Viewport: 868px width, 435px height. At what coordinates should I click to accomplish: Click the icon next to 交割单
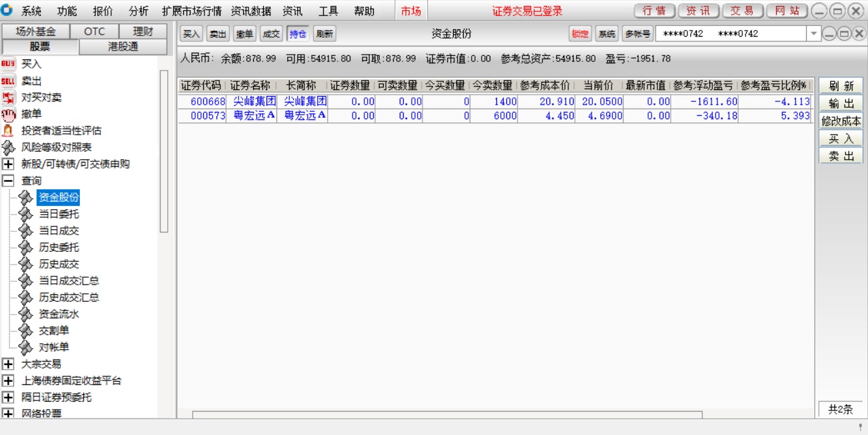[25, 330]
